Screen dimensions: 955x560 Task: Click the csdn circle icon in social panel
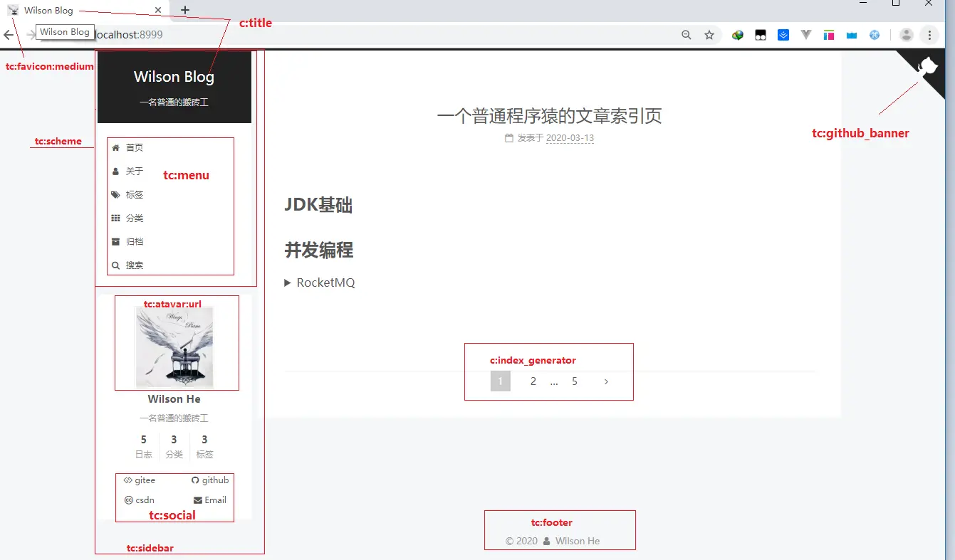[x=128, y=500]
